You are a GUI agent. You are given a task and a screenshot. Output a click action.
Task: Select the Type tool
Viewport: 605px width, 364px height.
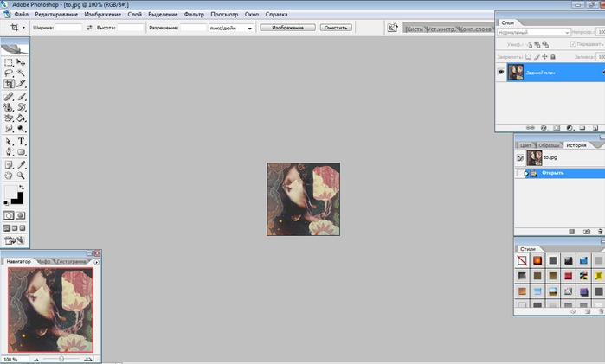[x=21, y=142]
